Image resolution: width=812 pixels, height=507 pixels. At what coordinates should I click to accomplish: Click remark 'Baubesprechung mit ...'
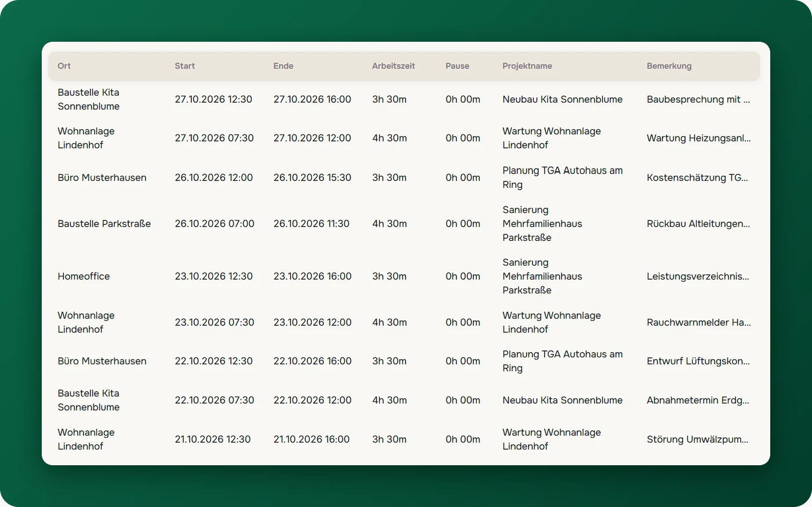[x=698, y=99]
